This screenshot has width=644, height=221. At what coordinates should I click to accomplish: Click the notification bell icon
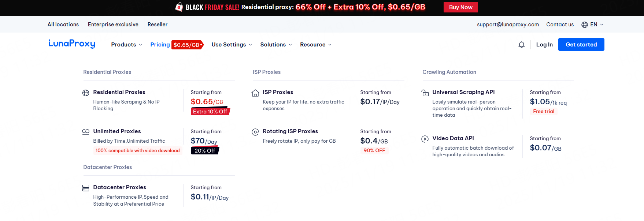coord(522,45)
